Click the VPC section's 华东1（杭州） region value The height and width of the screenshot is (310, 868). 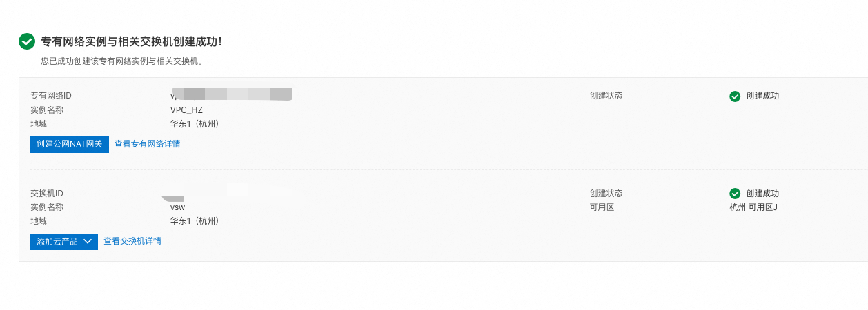[x=195, y=124]
